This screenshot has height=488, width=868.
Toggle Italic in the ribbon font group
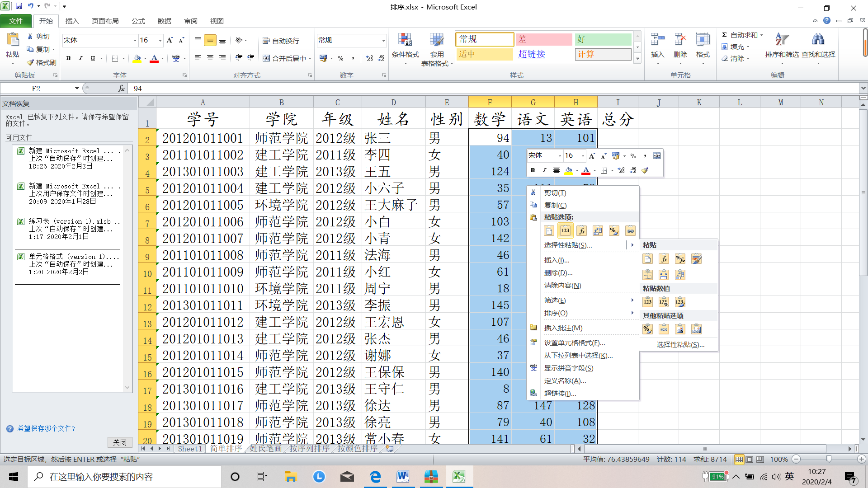coord(80,58)
